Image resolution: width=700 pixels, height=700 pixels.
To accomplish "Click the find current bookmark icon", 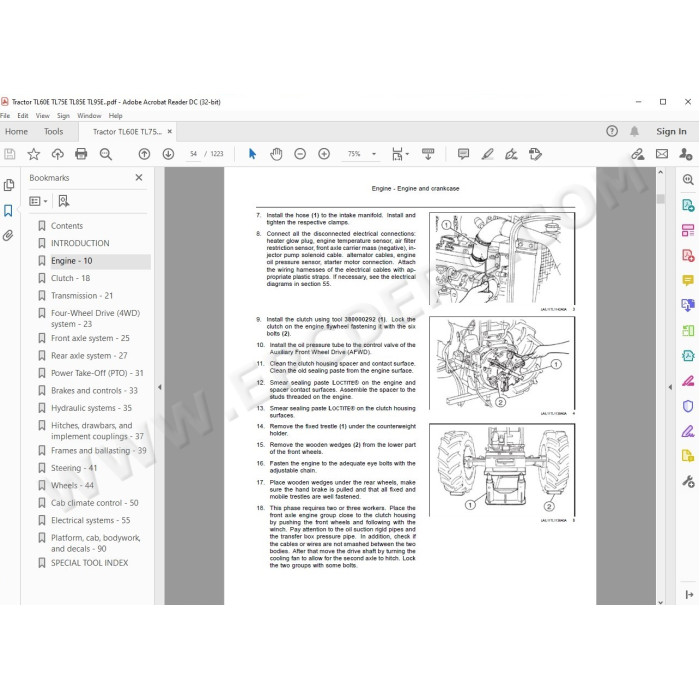I will (x=64, y=201).
